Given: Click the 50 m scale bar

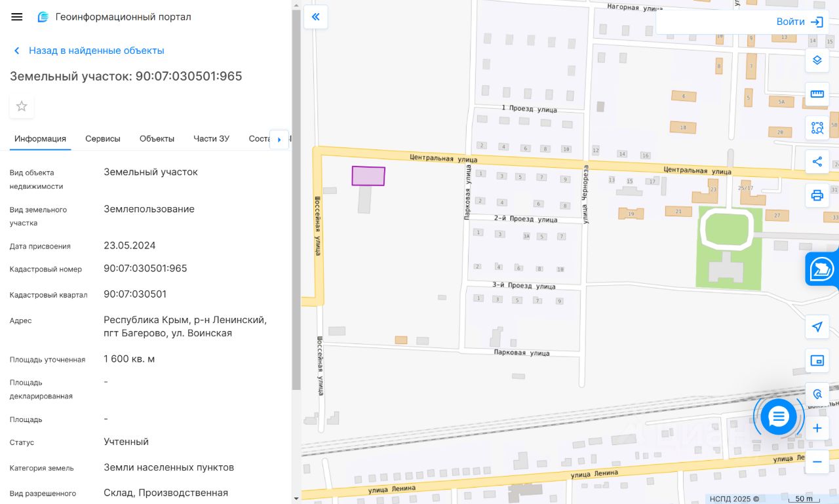Looking at the screenshot, I should 804,499.
